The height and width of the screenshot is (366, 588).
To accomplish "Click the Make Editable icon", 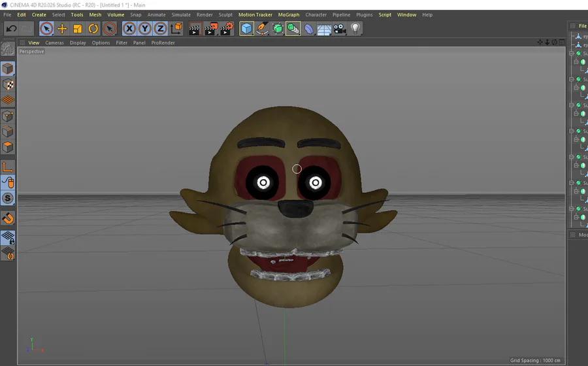I will click(x=7, y=49).
